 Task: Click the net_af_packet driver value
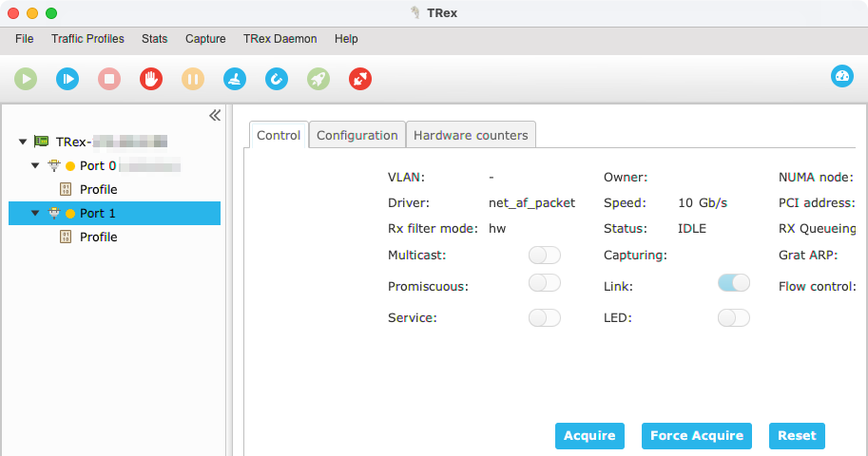point(532,203)
